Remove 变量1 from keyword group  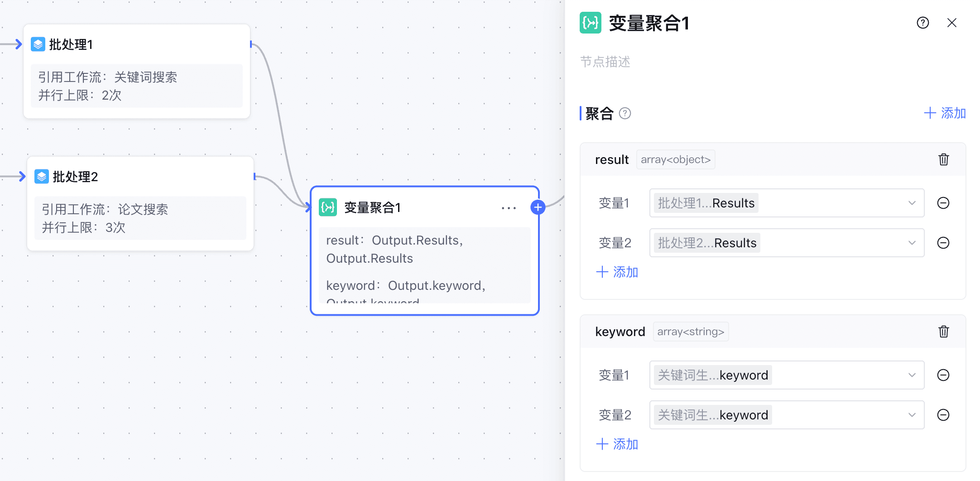click(943, 375)
